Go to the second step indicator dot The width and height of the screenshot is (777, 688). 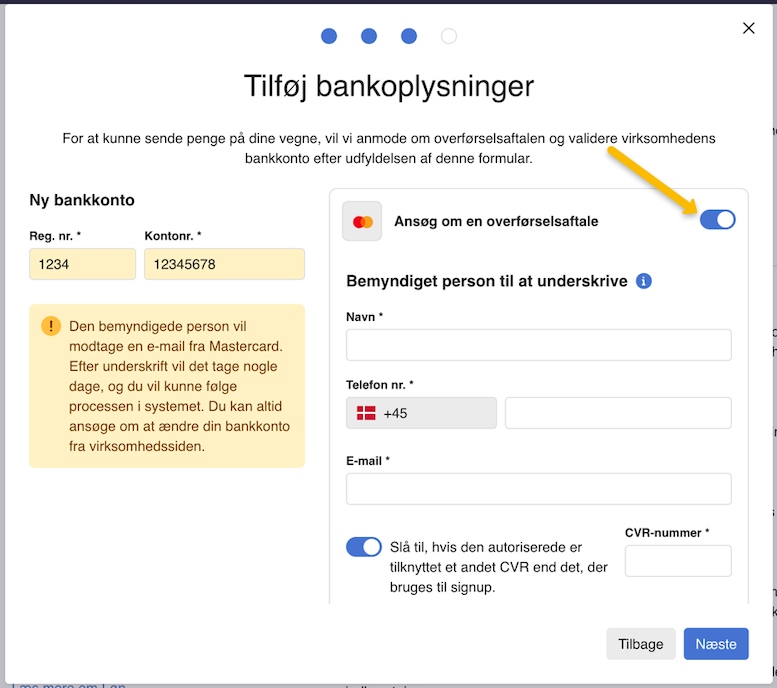(x=369, y=36)
